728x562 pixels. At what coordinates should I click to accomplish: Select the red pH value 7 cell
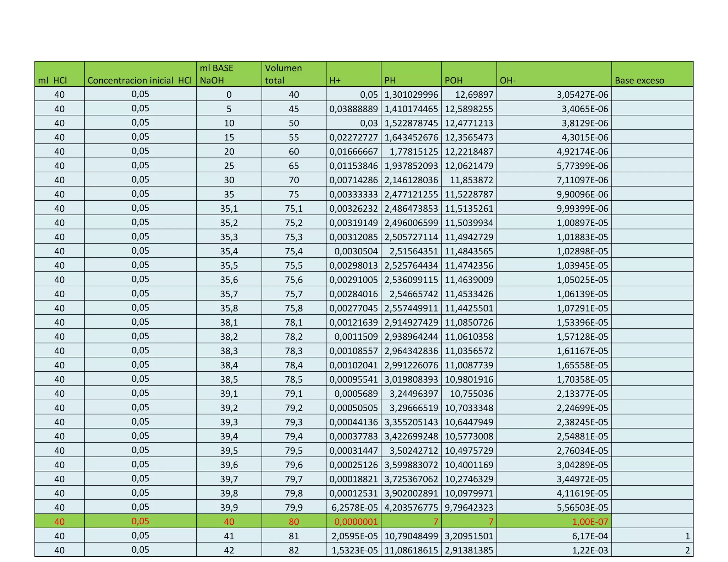coord(411,522)
